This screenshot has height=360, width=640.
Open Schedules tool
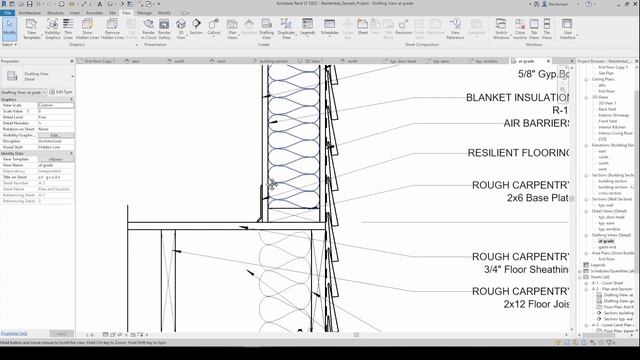click(329, 28)
